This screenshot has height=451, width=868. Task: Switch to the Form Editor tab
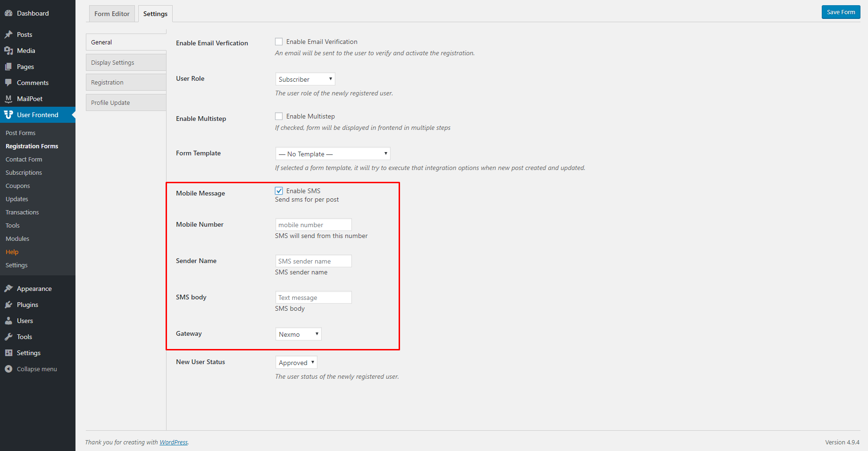click(112, 14)
